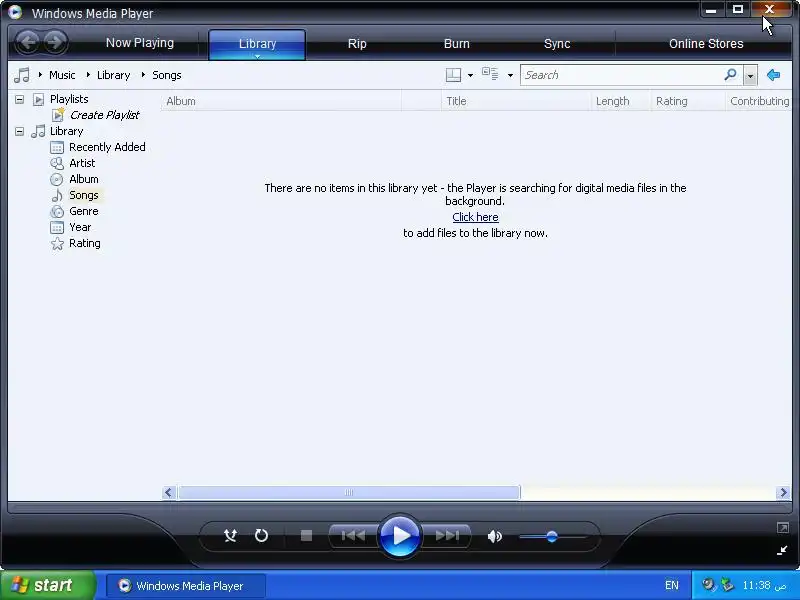Click the Rating star icon
This screenshot has height=600, width=800.
pyautogui.click(x=57, y=243)
